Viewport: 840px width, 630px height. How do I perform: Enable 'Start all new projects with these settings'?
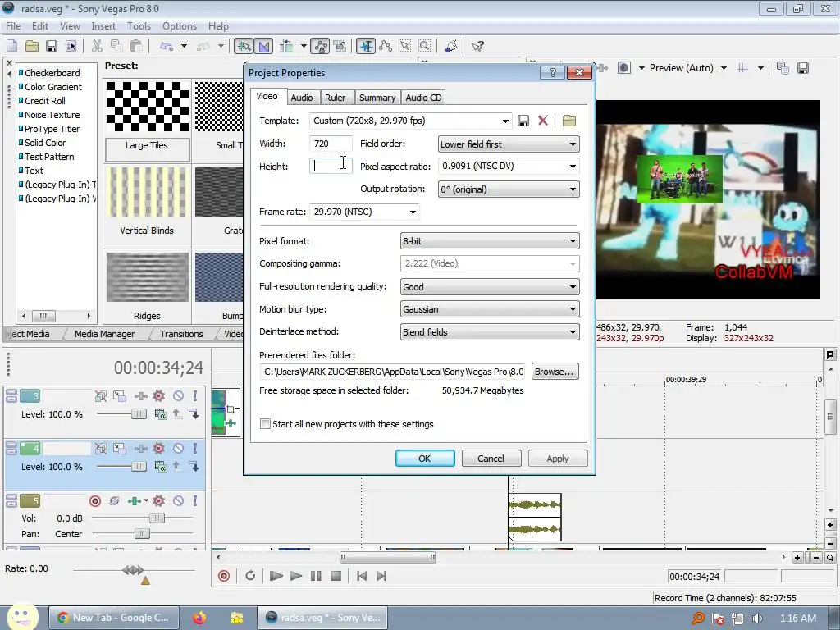(x=265, y=424)
